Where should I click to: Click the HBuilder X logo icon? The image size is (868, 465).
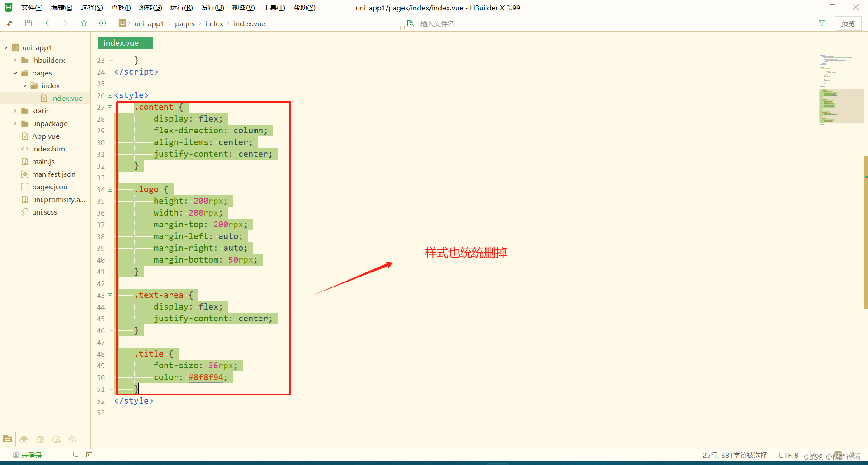coord(8,8)
